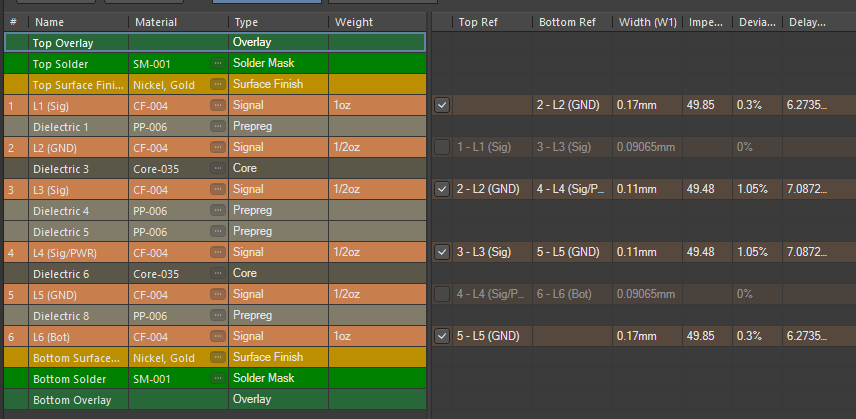The width and height of the screenshot is (856, 419).
Task: Open material browser for L1 (Sig) layer
Action: [x=218, y=105]
